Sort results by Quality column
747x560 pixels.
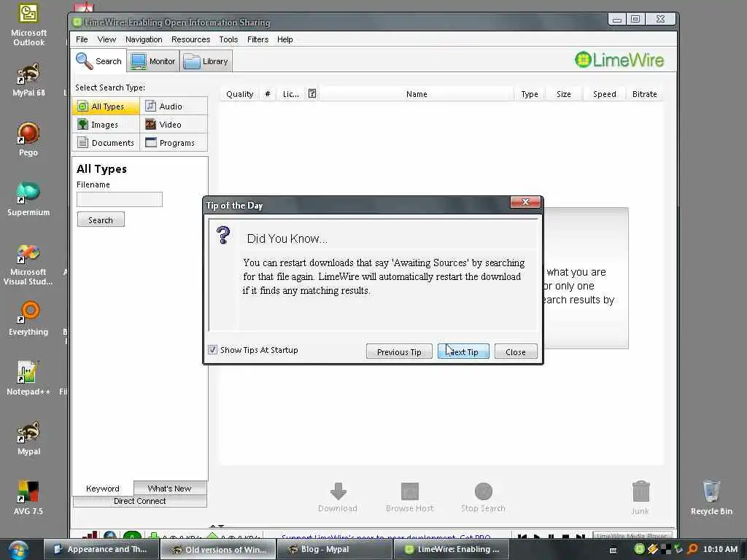point(239,94)
